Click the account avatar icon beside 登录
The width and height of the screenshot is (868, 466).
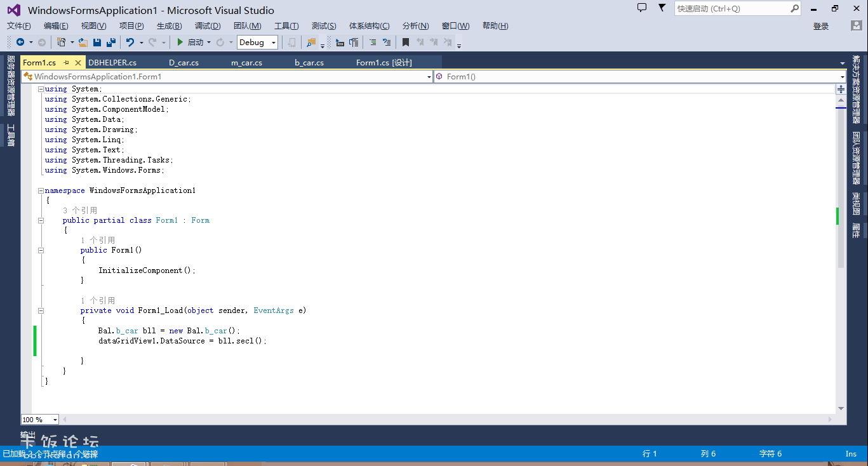856,26
